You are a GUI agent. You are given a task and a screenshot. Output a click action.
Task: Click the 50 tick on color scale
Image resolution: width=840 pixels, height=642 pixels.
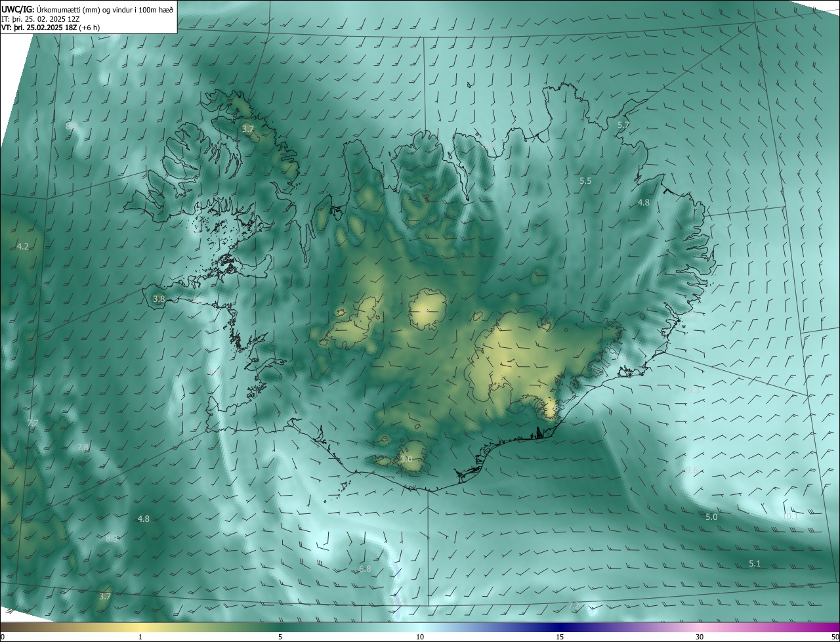pos(835,637)
